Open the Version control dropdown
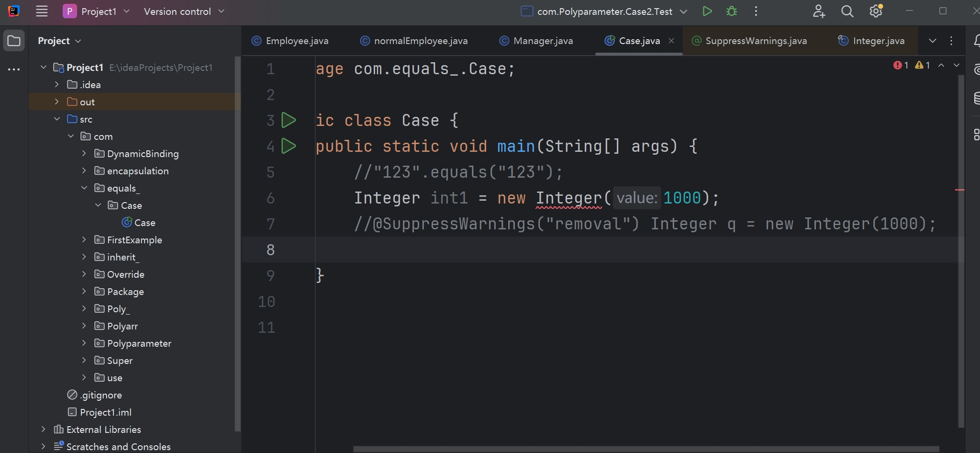 pyautogui.click(x=184, y=11)
